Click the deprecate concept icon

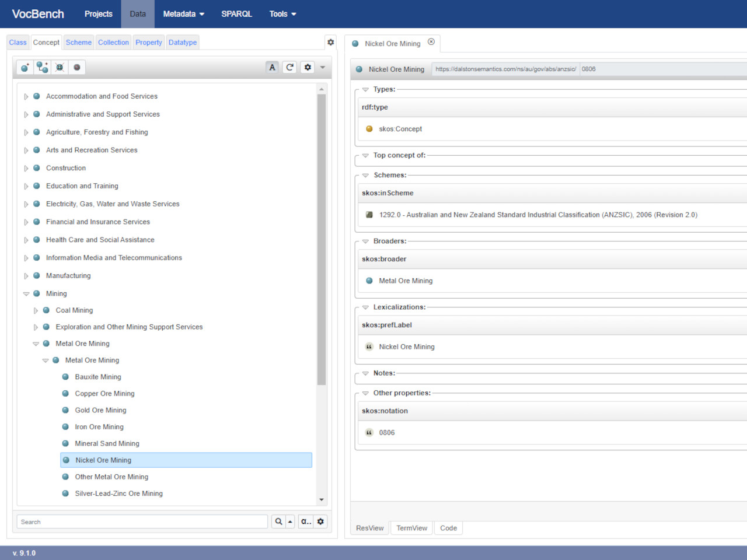(76, 68)
